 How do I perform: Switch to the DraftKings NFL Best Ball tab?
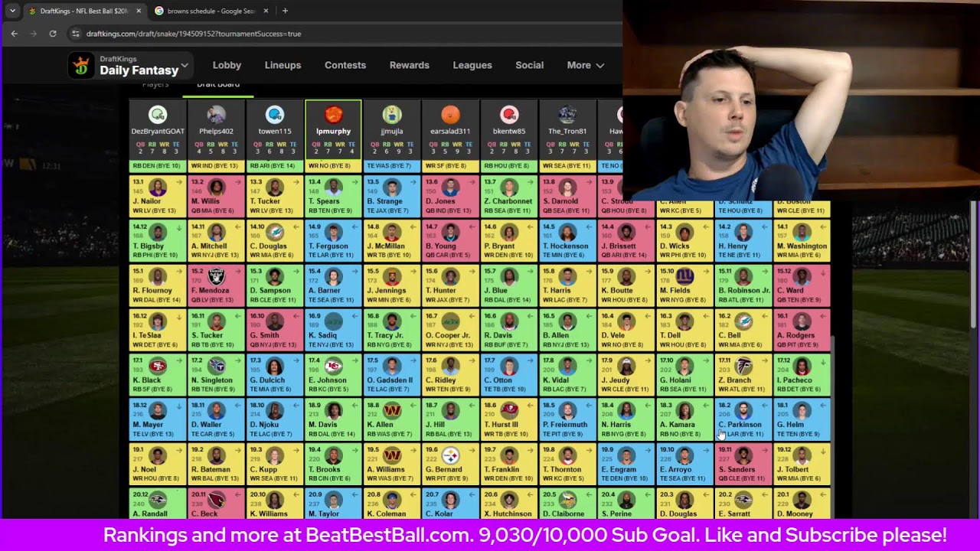(84, 11)
